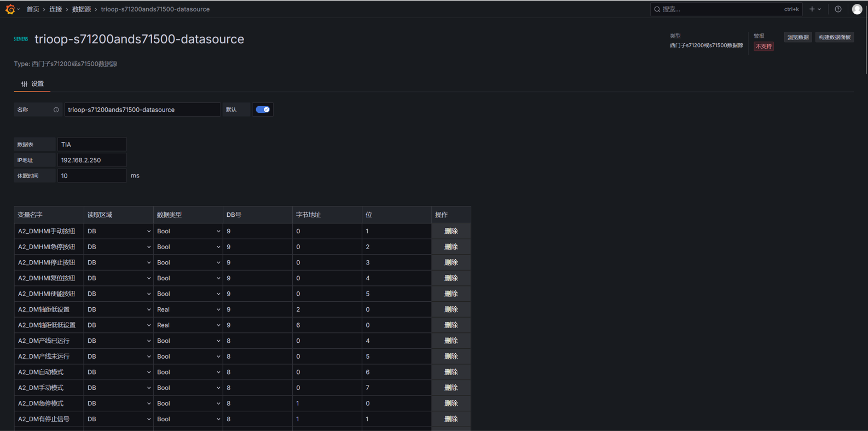Open 读取区域 dropdown for A2_DM手动模式
The image size is (868, 431).
pos(119,388)
